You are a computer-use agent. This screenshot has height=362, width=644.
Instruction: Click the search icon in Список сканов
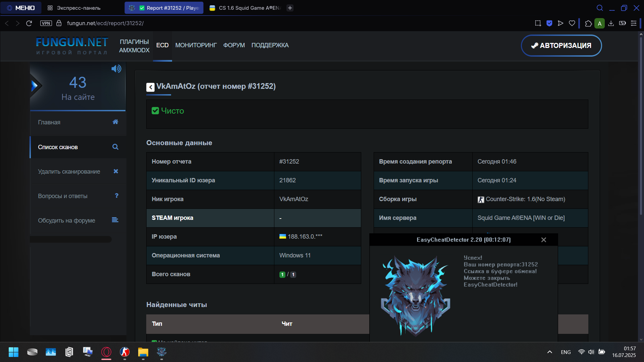pos(115,147)
